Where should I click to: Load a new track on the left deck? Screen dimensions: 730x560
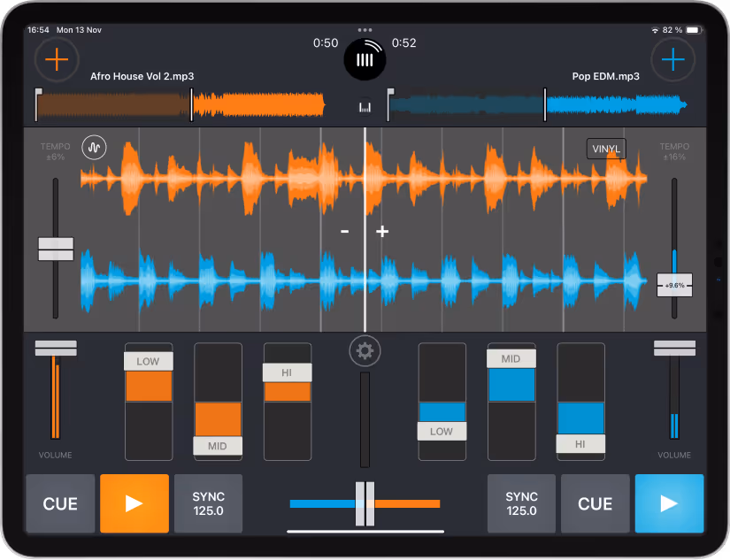56,59
